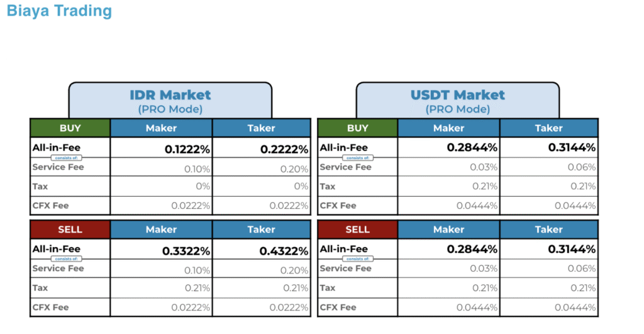Click the 'consists of' badge under IDR BUY All-in-Fee
Viewport: 644px width, 334px height.
66,158
